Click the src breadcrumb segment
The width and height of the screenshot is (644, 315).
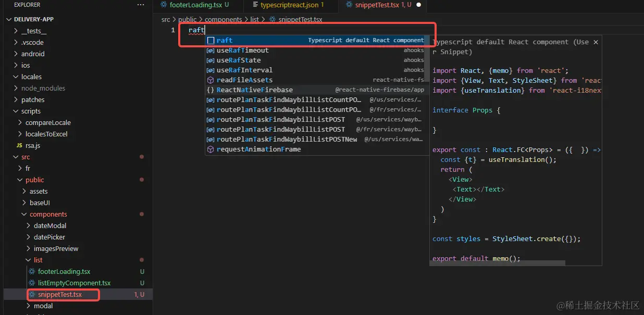tap(166, 19)
